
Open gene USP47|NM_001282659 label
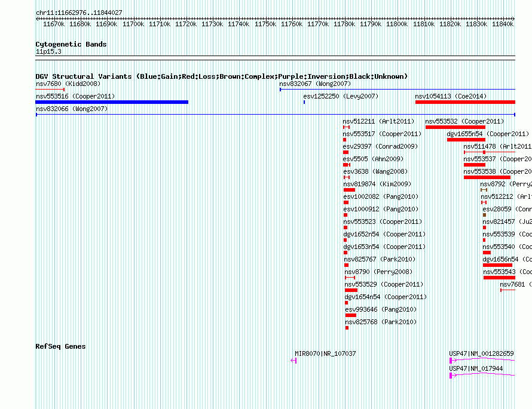pyautogui.click(x=481, y=353)
